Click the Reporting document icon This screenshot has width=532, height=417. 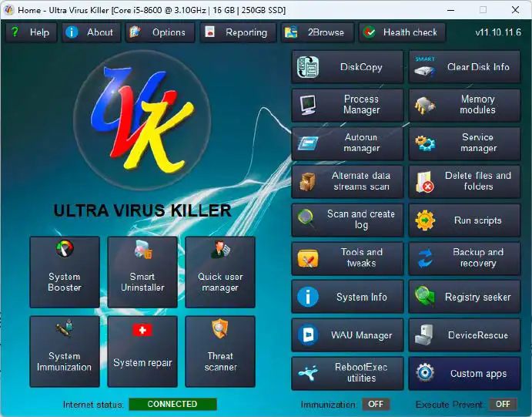coord(209,32)
